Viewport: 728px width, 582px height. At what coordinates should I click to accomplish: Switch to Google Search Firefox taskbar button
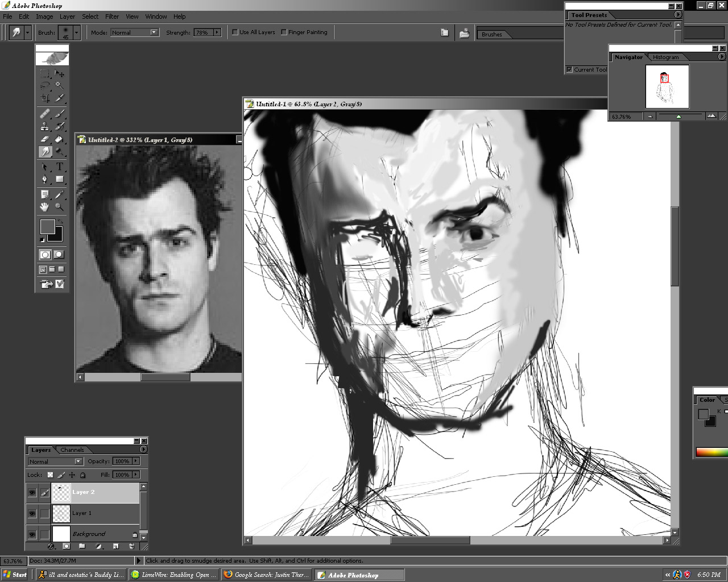tap(267, 575)
